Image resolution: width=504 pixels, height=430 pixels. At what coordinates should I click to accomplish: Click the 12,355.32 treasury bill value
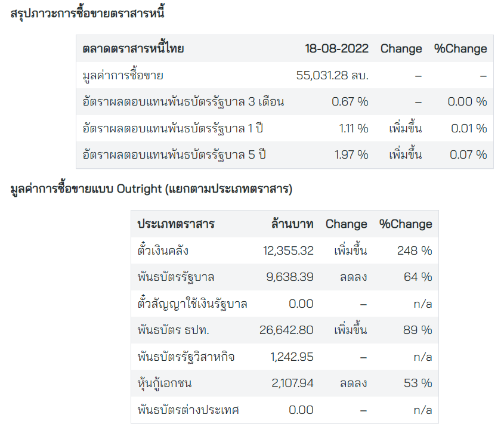288,250
